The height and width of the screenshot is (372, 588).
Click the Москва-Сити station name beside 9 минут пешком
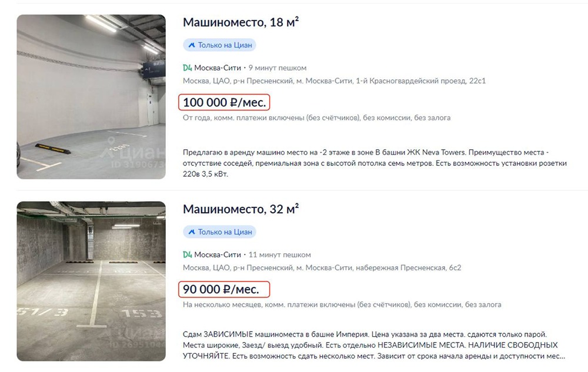(x=218, y=68)
